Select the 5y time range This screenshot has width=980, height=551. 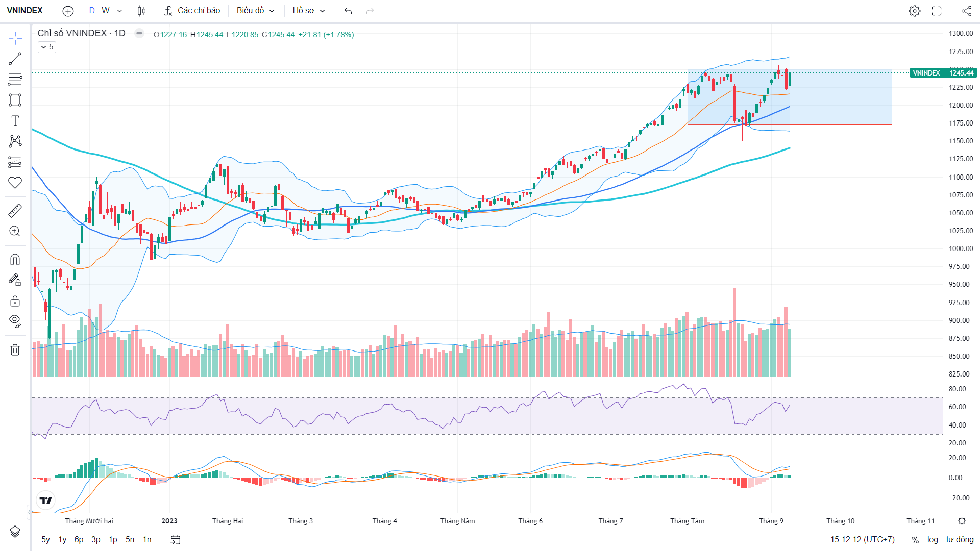pos(46,540)
